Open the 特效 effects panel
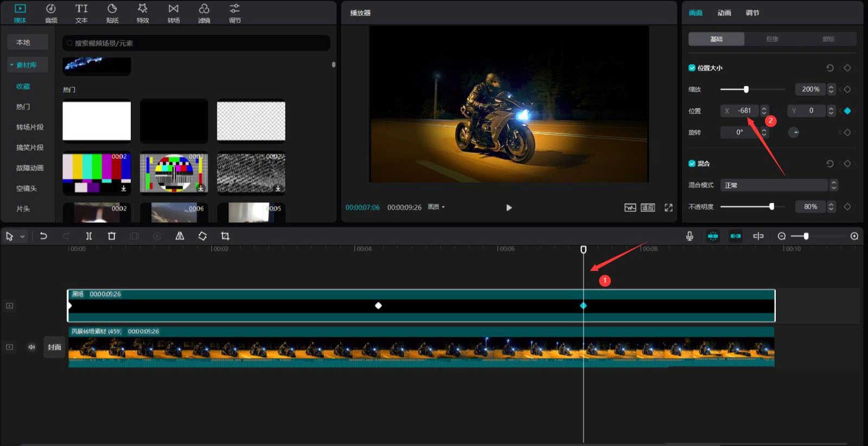This screenshot has width=868, height=446. pos(143,14)
